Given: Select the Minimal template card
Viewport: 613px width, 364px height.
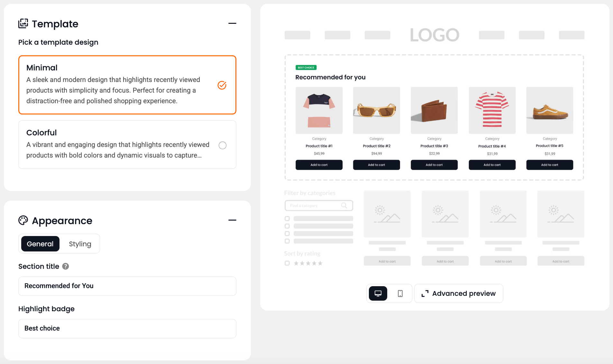Looking at the screenshot, I should point(127,85).
